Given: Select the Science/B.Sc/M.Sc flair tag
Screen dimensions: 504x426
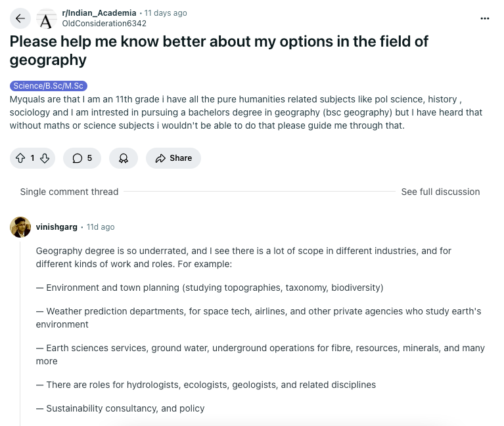Looking at the screenshot, I should [x=49, y=86].
